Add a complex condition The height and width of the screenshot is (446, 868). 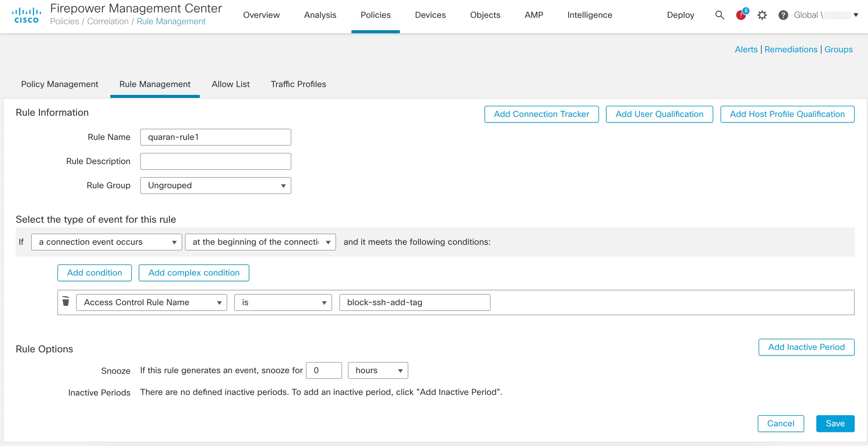[193, 273]
